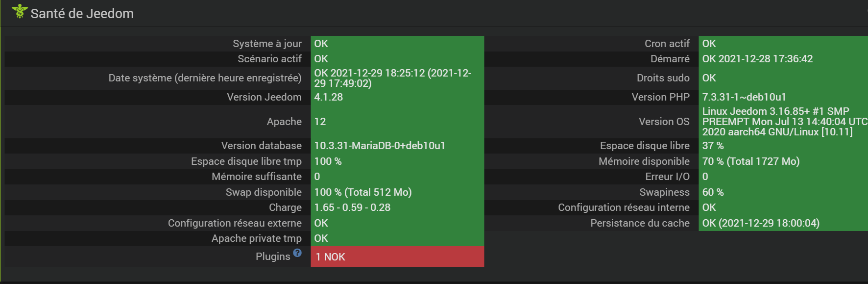
Task: Select the Plugins row label
Action: point(273,257)
